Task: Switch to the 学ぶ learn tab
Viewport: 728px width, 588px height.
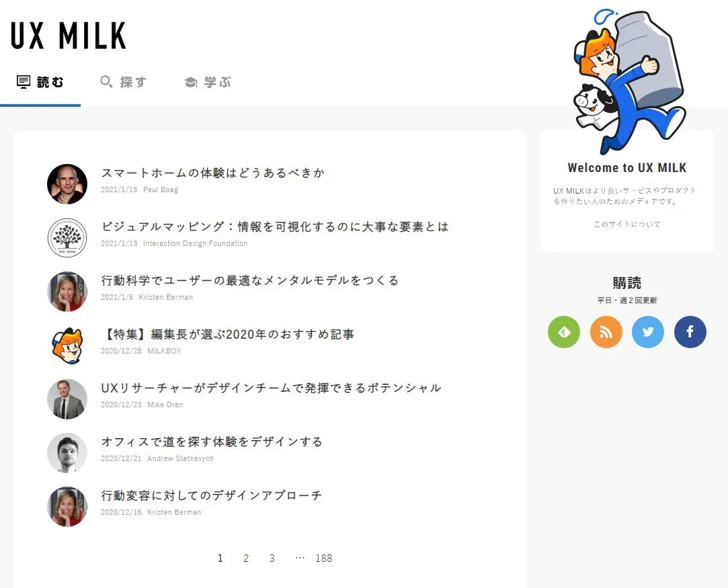Action: 208,82
